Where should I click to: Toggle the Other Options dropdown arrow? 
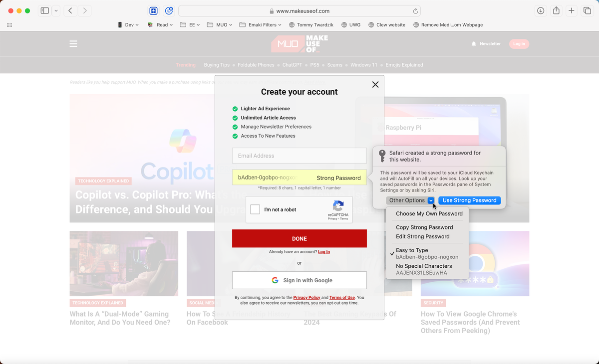pos(431,200)
